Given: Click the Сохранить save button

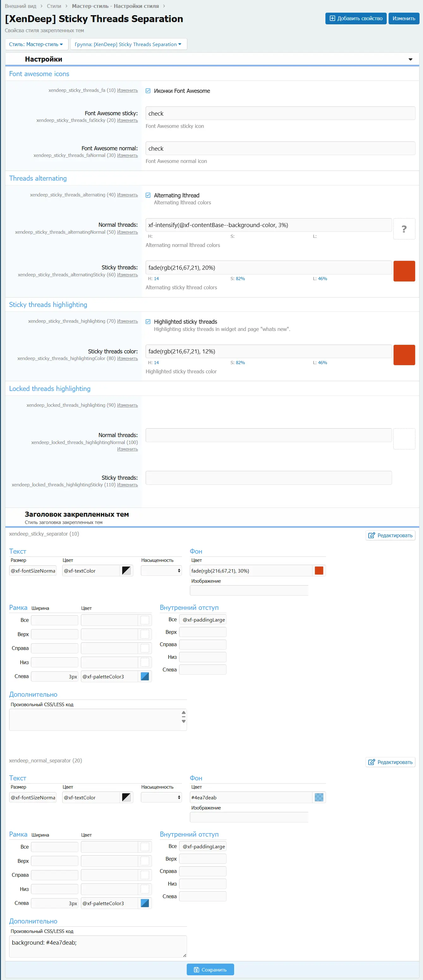Looking at the screenshot, I should [x=210, y=970].
